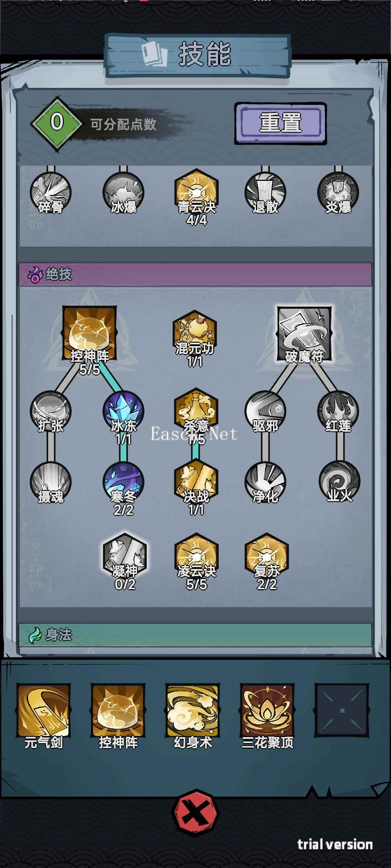Click the 重置 reset button
Image resolution: width=391 pixels, height=868 pixels.
point(281,123)
